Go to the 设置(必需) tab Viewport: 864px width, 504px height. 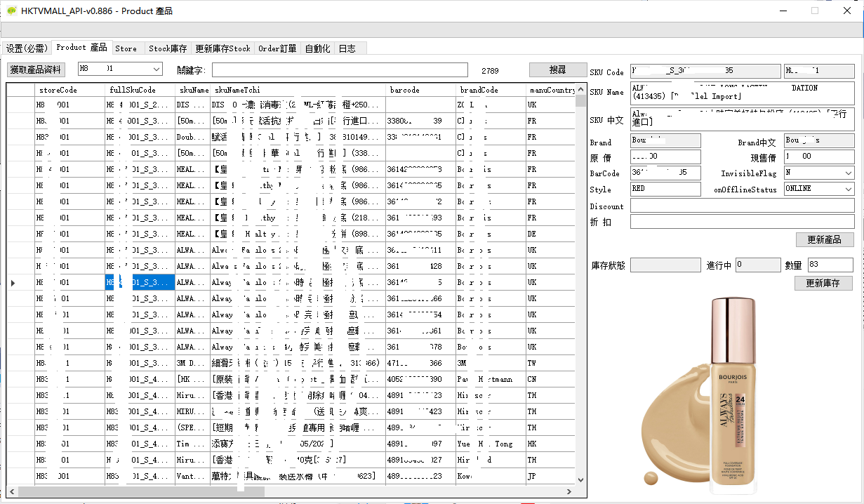click(27, 48)
